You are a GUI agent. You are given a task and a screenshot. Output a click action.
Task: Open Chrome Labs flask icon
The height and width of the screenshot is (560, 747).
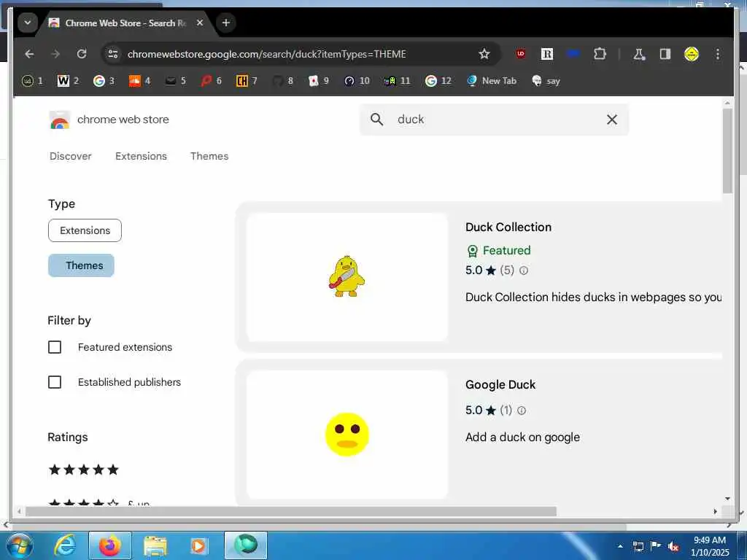pyautogui.click(x=639, y=54)
